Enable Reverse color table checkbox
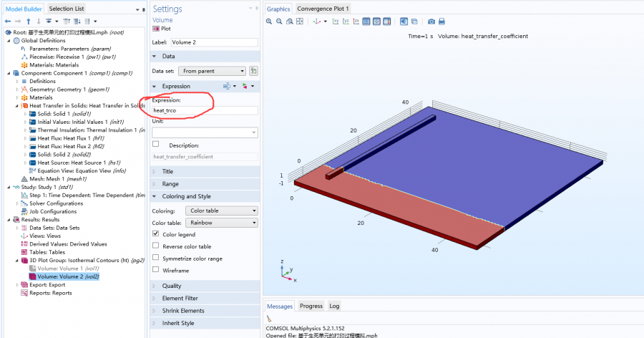Viewport: 644px width, 338px height. [156, 246]
